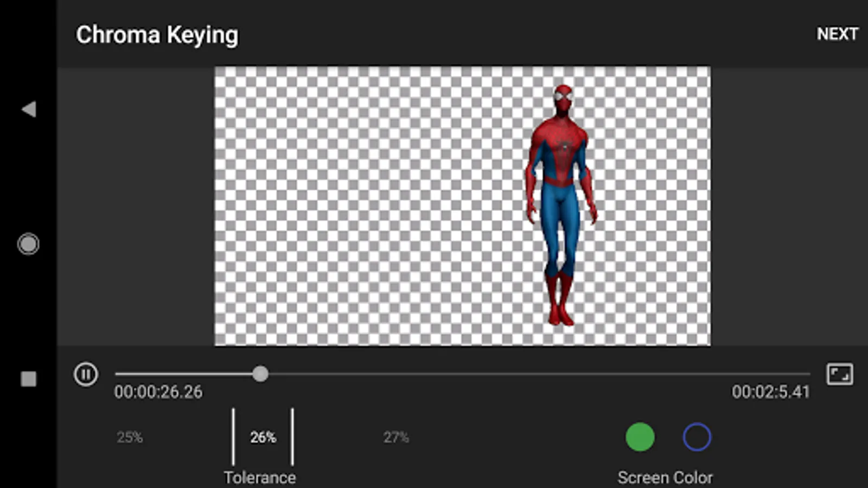Tap the Android recents square icon

click(28, 378)
